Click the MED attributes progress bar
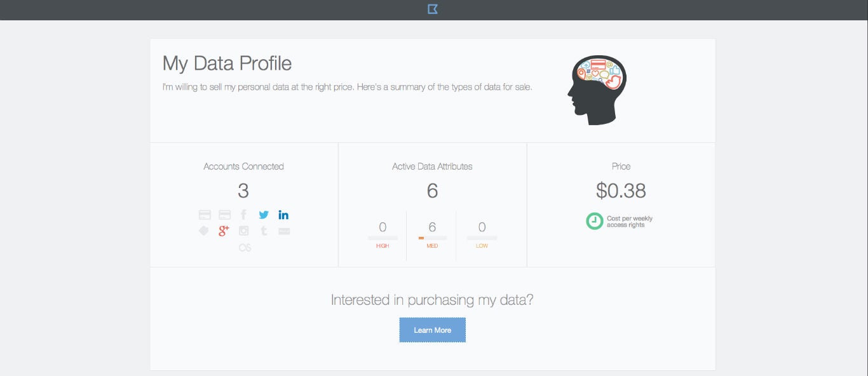This screenshot has width=868, height=376. click(x=432, y=238)
